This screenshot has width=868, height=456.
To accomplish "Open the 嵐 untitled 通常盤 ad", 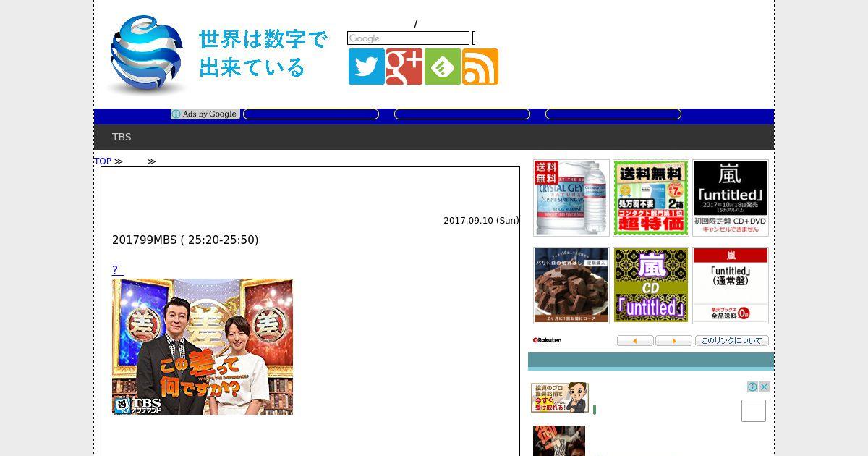I will tap(731, 285).
